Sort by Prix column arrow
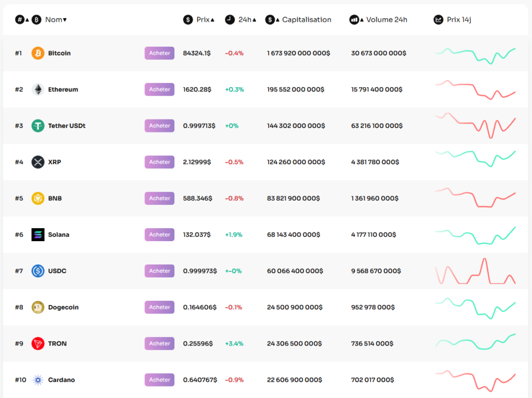This screenshot has height=398, width=532. [212, 20]
